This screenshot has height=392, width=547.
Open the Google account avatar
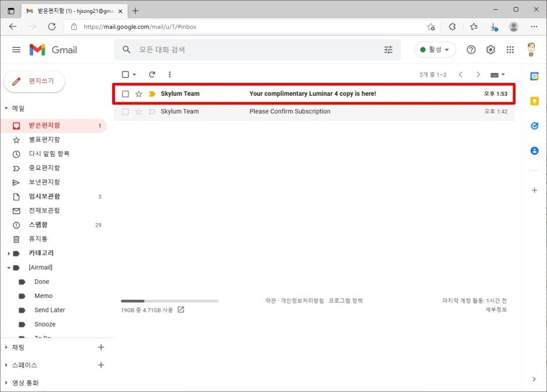pos(531,50)
